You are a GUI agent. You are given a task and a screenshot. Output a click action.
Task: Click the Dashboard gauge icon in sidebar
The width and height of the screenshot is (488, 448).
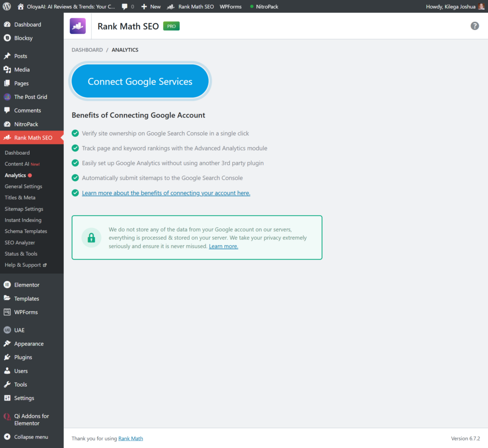[x=7, y=25]
